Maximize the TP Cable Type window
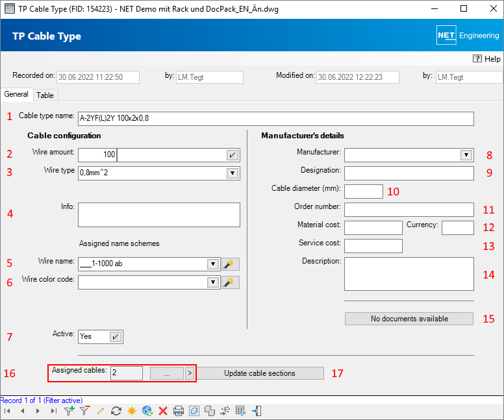Viewport: 504px width, 420px height. 464,8
